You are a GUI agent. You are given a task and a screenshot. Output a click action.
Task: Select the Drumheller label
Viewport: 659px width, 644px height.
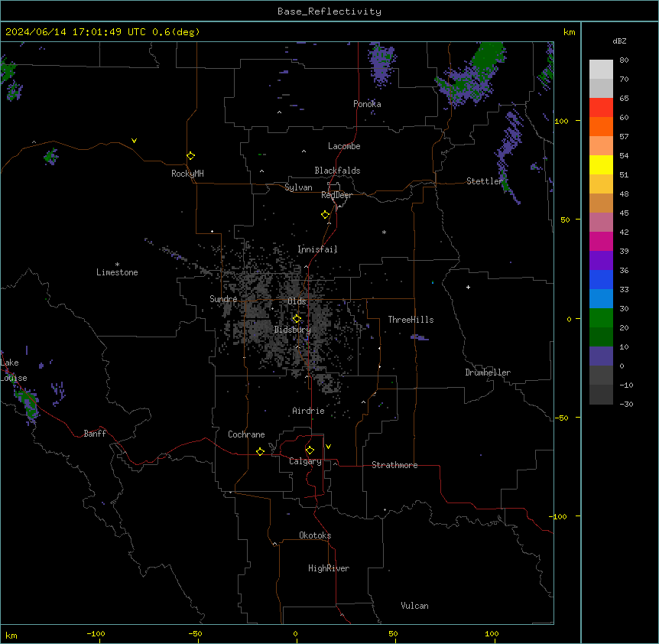(488, 372)
